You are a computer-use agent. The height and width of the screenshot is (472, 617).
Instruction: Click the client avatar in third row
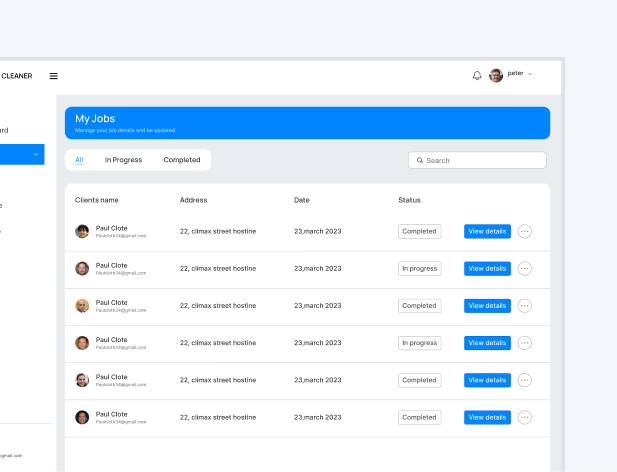click(x=82, y=306)
